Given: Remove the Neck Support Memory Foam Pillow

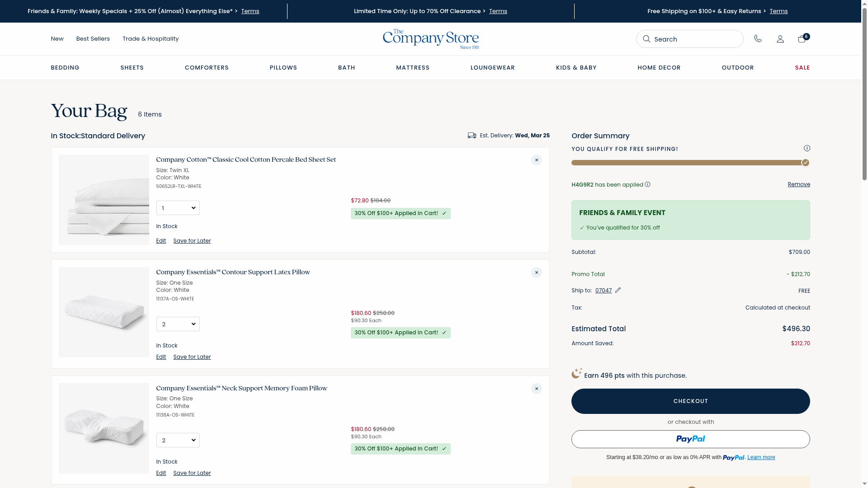Looking at the screenshot, I should [536, 389].
